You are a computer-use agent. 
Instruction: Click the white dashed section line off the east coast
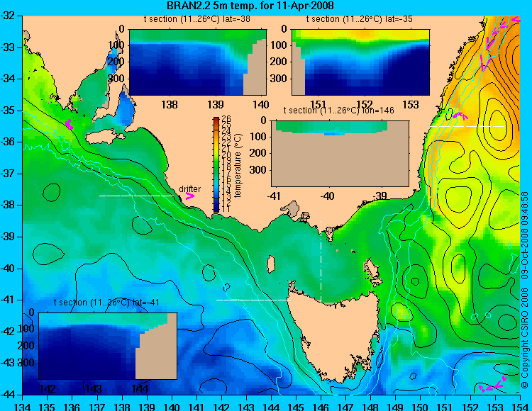[467, 126]
